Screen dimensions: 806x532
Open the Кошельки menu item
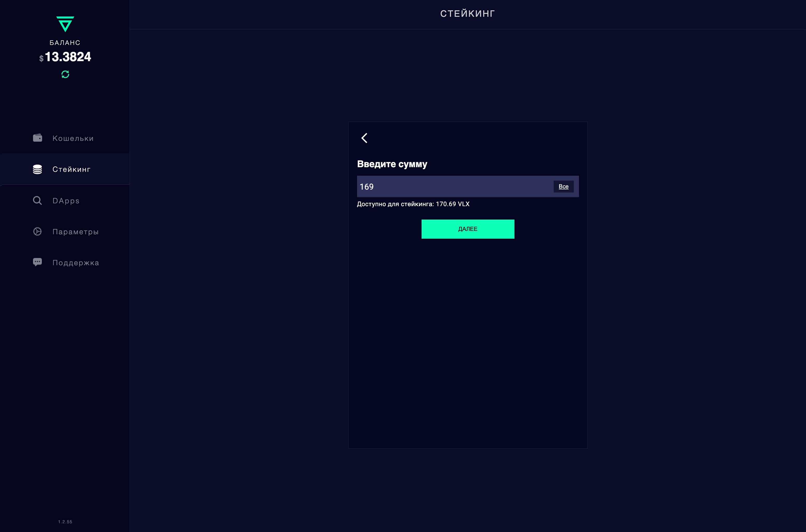65,138
